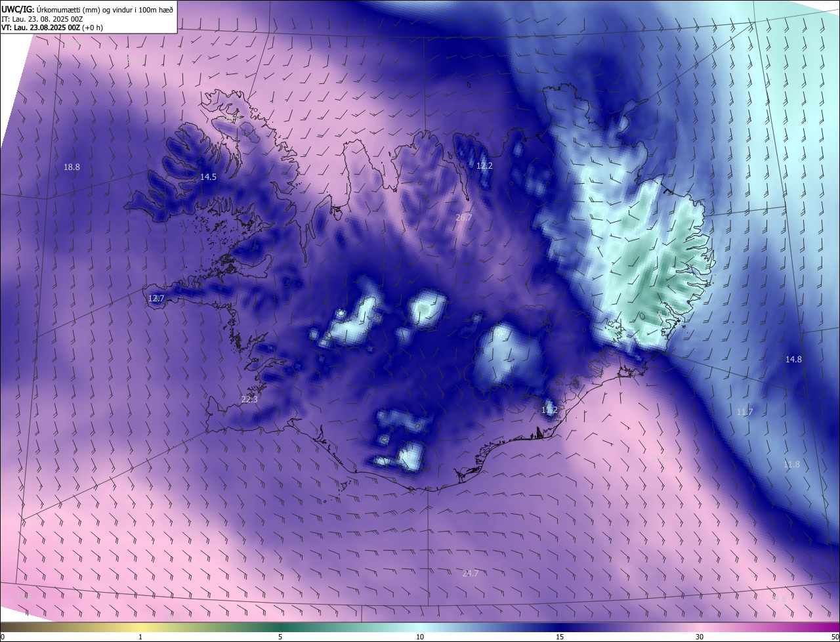
Task: Pick the yellow color above the 1 mm mark
Action: coord(140,627)
